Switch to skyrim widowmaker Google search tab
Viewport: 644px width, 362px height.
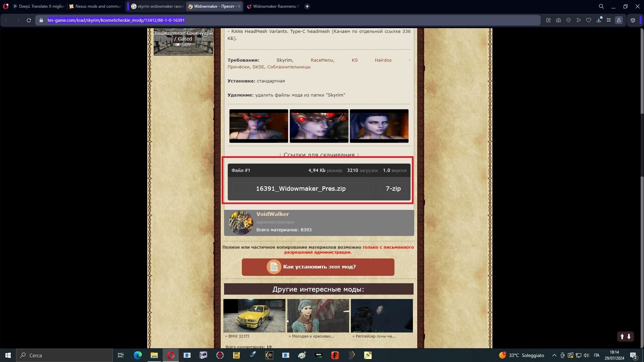158,6
